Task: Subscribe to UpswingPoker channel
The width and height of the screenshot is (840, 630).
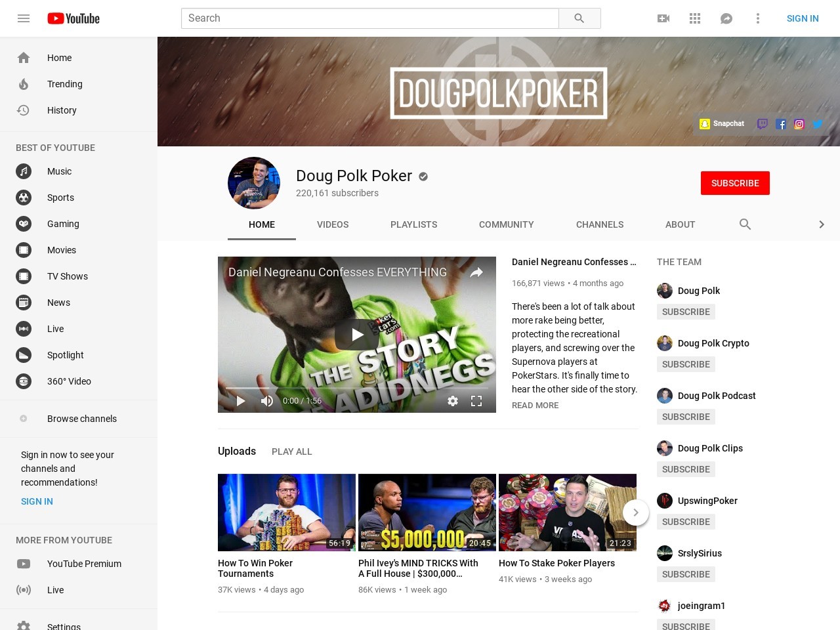Action: 686,522
